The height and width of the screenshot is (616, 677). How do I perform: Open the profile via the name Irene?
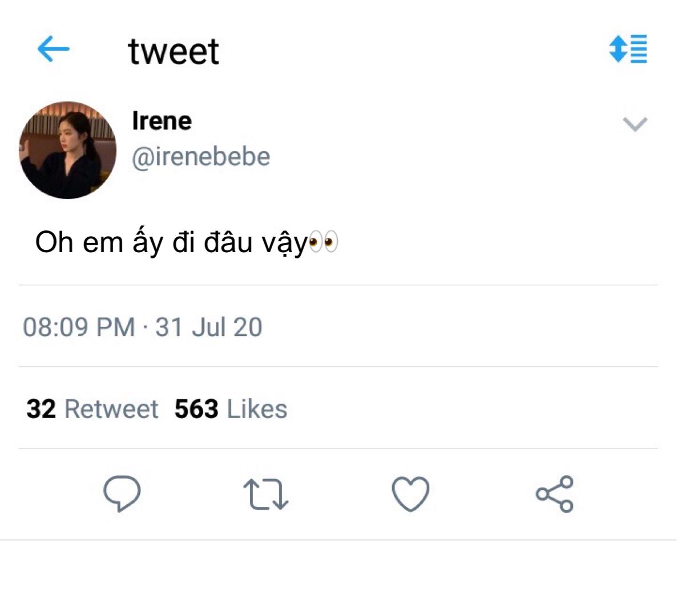pyautogui.click(x=162, y=120)
